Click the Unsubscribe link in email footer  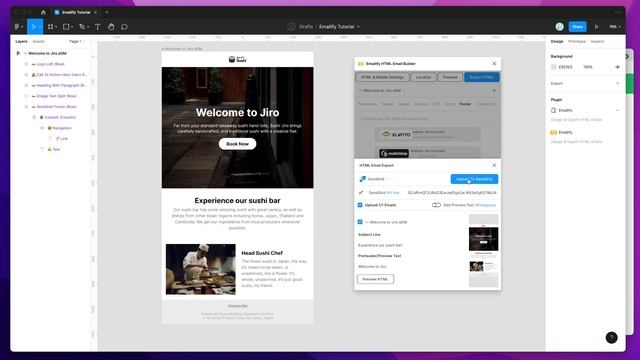click(237, 306)
